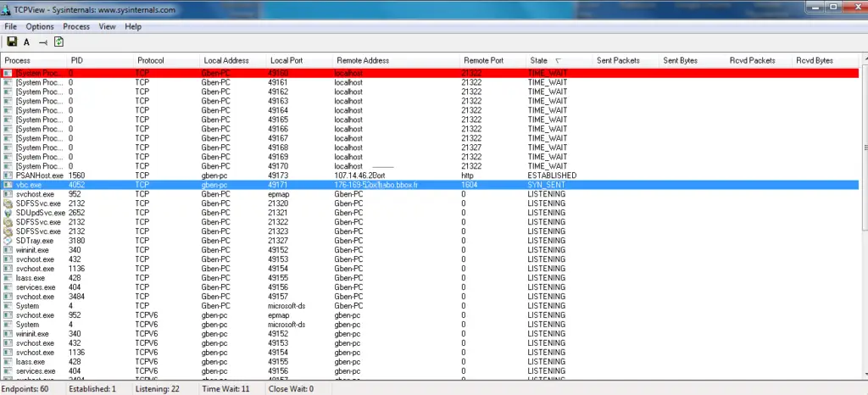Screen dimensions: 868x395
Task: Click the vertical scrollbar of the connection list
Action: [864, 217]
